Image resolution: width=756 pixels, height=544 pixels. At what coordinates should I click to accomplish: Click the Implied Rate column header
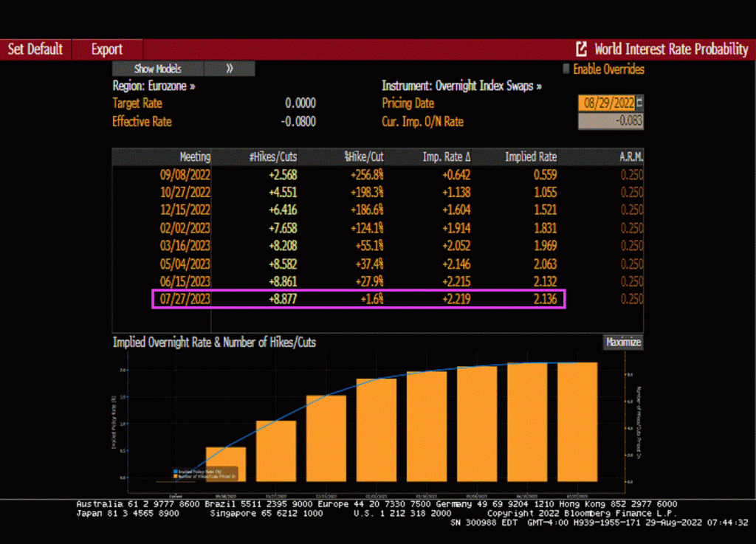click(x=531, y=156)
